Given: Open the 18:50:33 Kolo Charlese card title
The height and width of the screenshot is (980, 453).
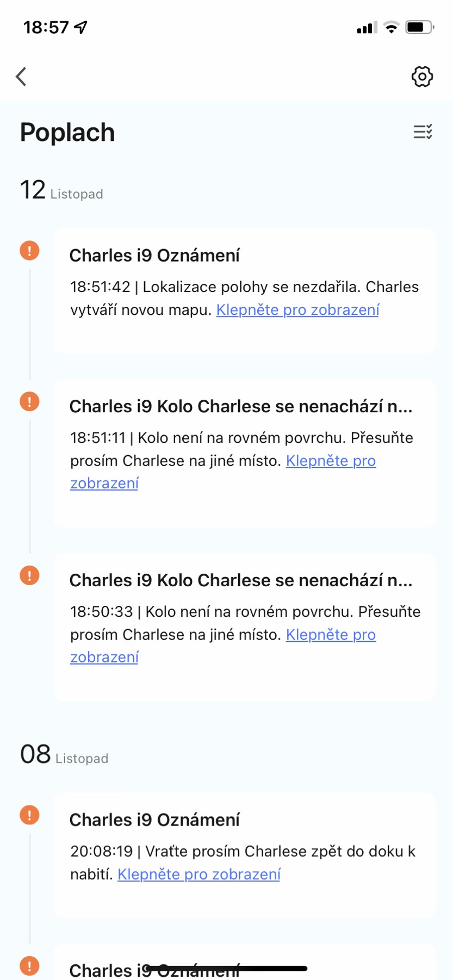Looking at the screenshot, I should coord(240,581).
